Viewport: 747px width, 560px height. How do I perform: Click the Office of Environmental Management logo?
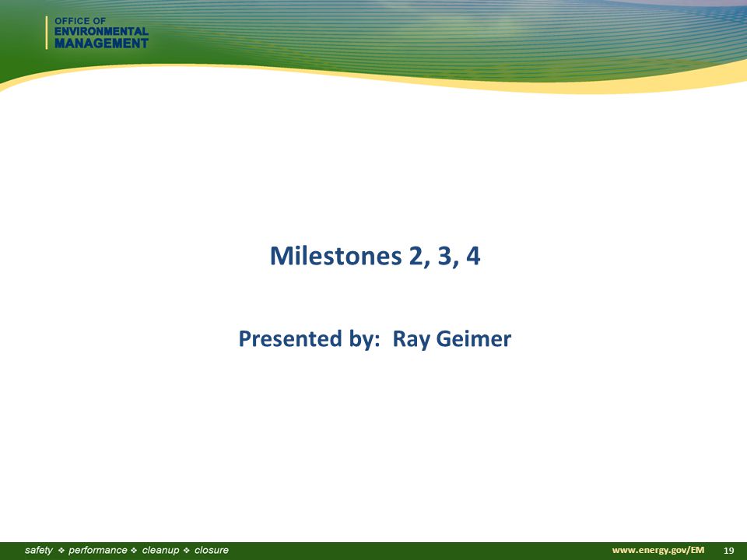[x=97, y=33]
